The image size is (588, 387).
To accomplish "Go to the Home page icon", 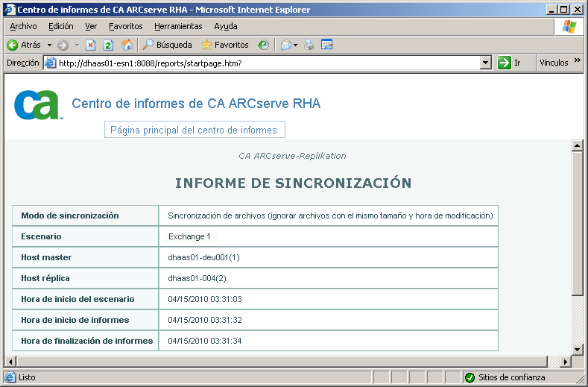I will tap(127, 45).
